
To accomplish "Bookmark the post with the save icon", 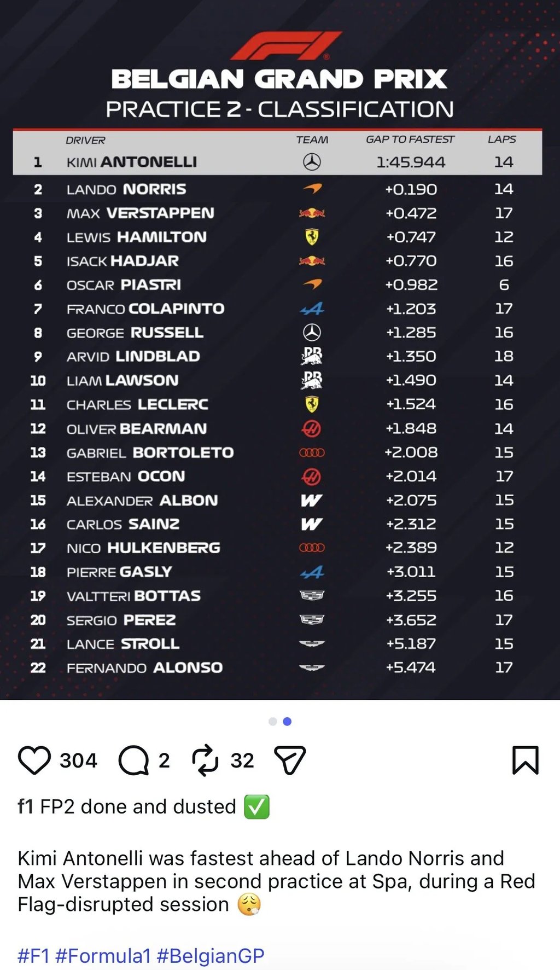I will tap(526, 760).
